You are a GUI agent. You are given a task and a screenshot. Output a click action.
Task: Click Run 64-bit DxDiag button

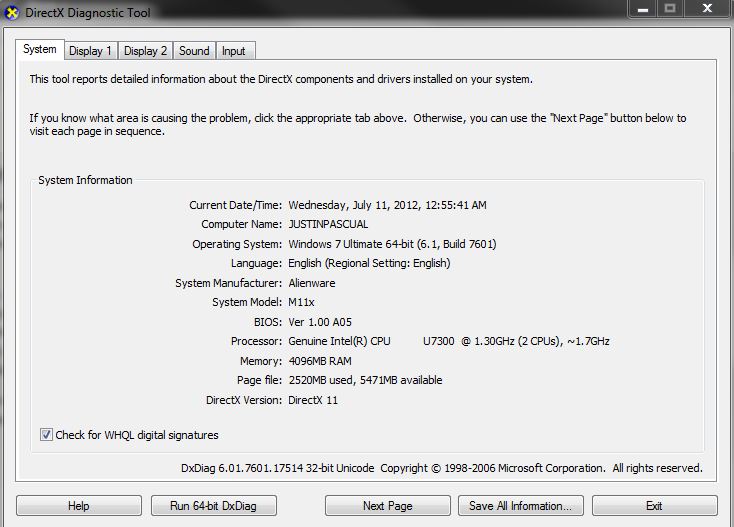point(211,506)
